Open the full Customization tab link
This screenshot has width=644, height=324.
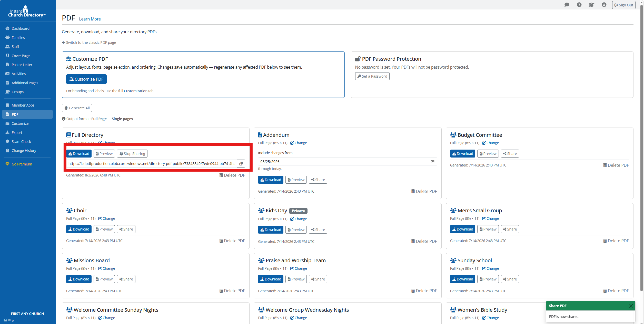click(x=136, y=91)
